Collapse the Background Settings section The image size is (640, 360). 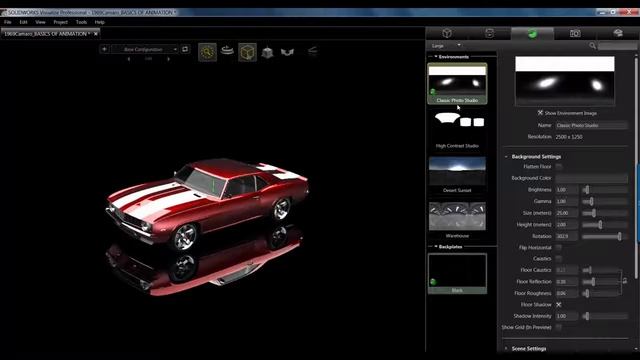pyautogui.click(x=506, y=157)
